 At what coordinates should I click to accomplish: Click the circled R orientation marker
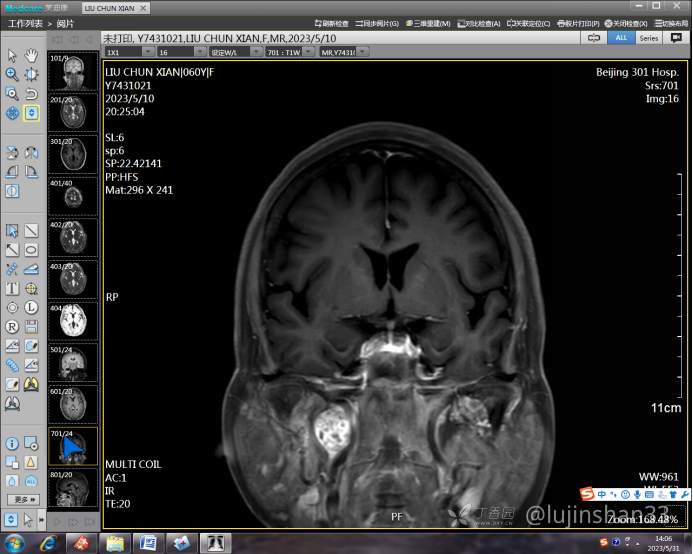[12, 326]
